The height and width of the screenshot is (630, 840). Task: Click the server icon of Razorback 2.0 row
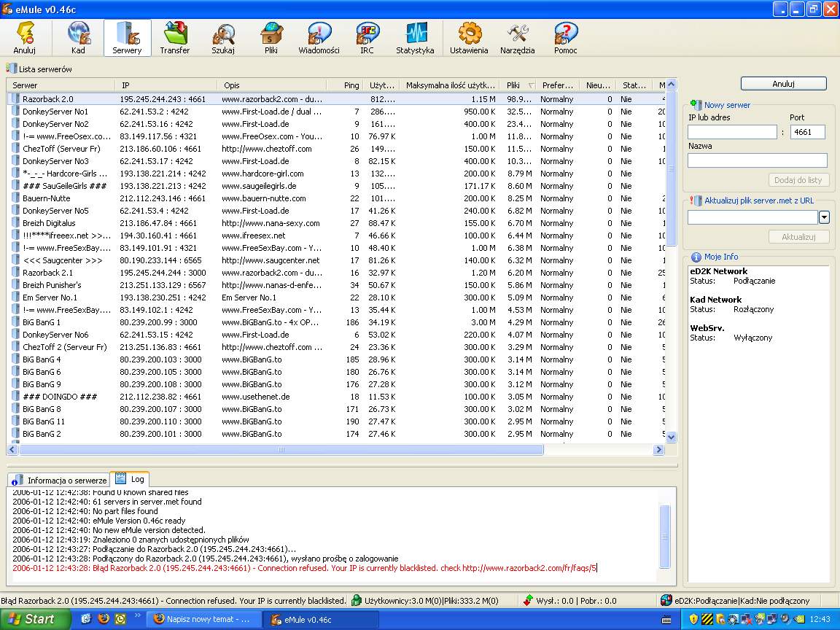(15, 99)
